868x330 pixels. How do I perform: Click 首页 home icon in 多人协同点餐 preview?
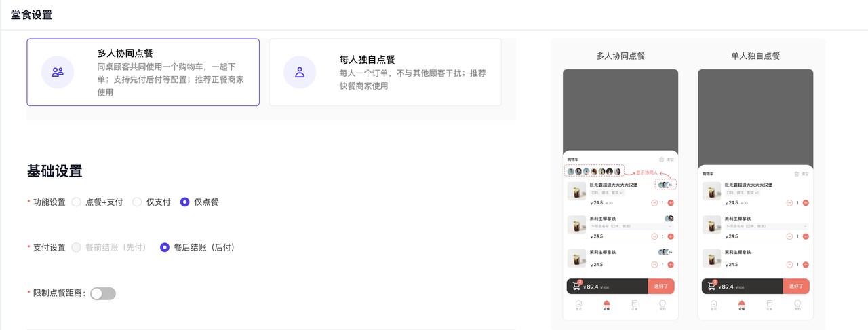click(578, 304)
